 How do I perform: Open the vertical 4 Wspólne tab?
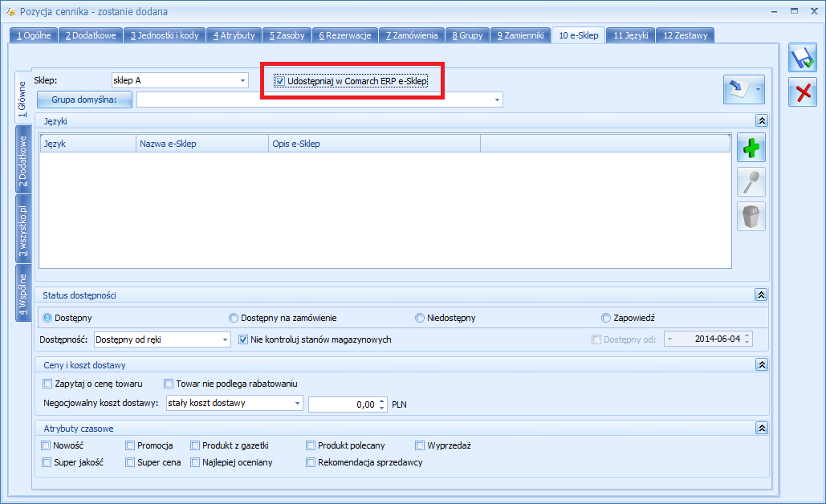(x=23, y=293)
